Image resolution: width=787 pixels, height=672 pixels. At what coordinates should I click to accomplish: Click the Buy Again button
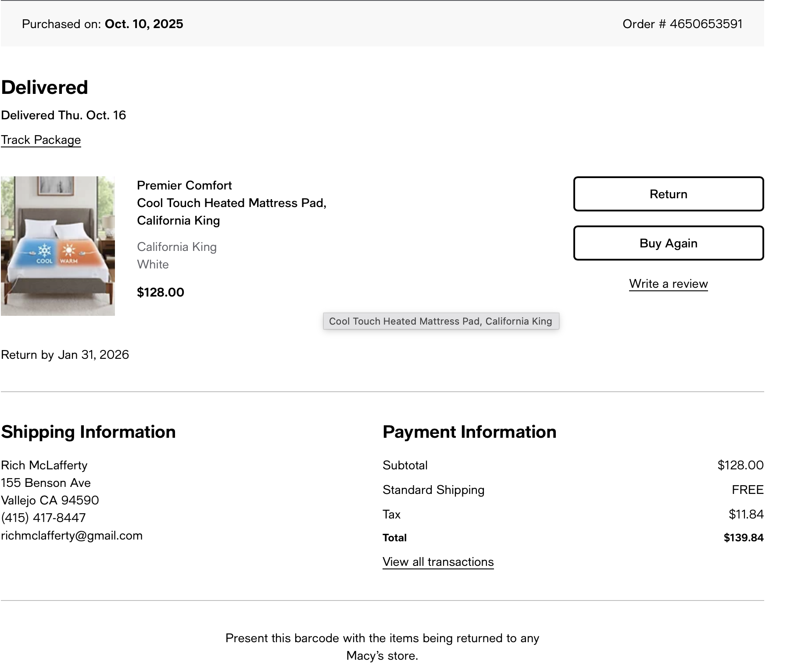(x=668, y=243)
